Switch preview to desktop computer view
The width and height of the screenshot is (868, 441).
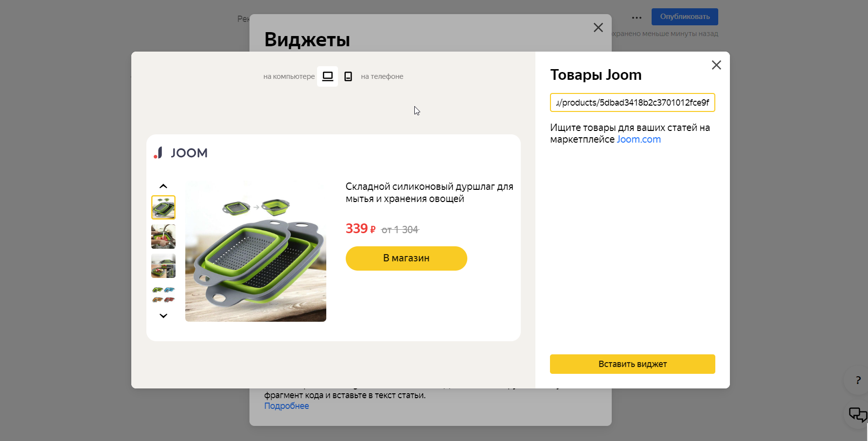click(327, 76)
